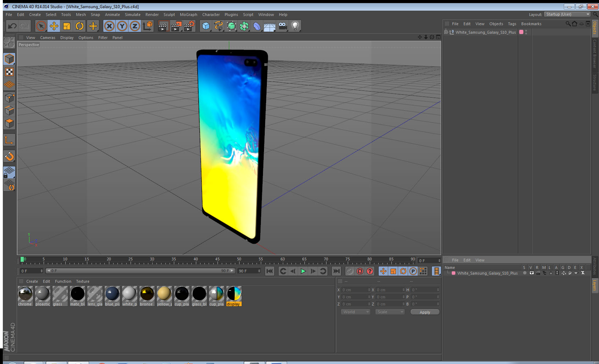Click the Apply button
This screenshot has height=364, width=599.
(425, 312)
